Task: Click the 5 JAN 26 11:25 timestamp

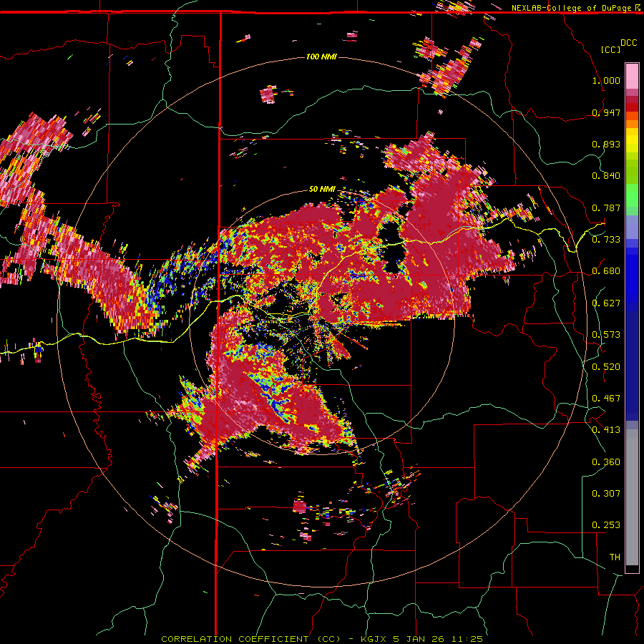Action: 438,639
